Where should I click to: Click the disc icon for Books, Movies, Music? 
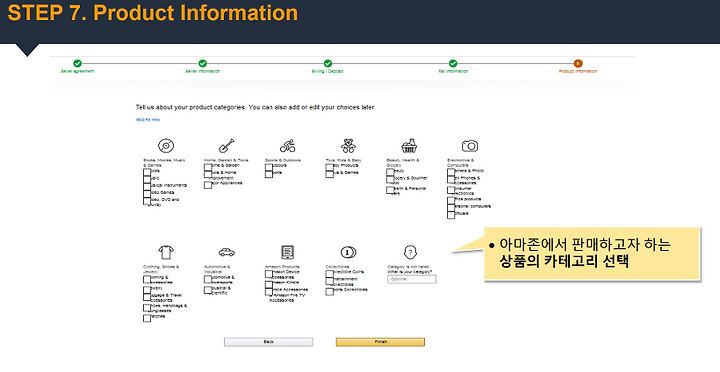click(x=166, y=146)
